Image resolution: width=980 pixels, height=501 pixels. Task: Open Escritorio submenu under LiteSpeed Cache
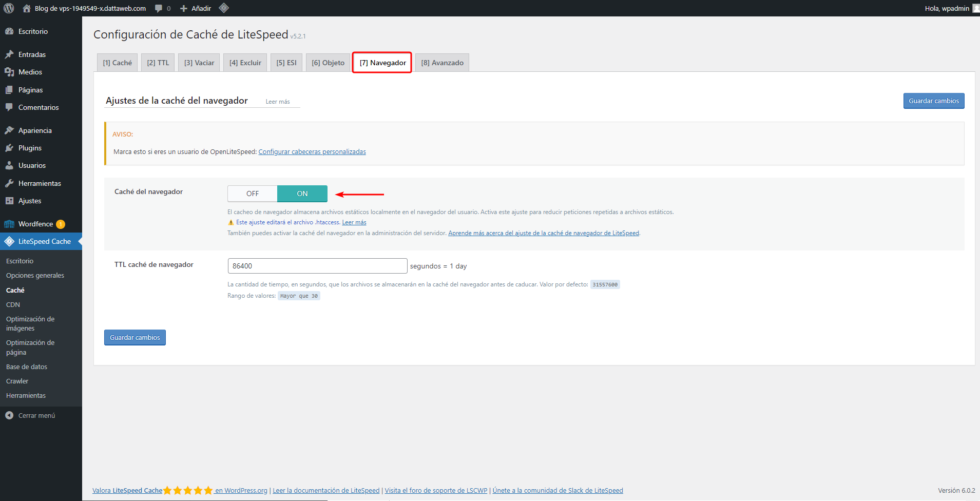(x=20, y=261)
